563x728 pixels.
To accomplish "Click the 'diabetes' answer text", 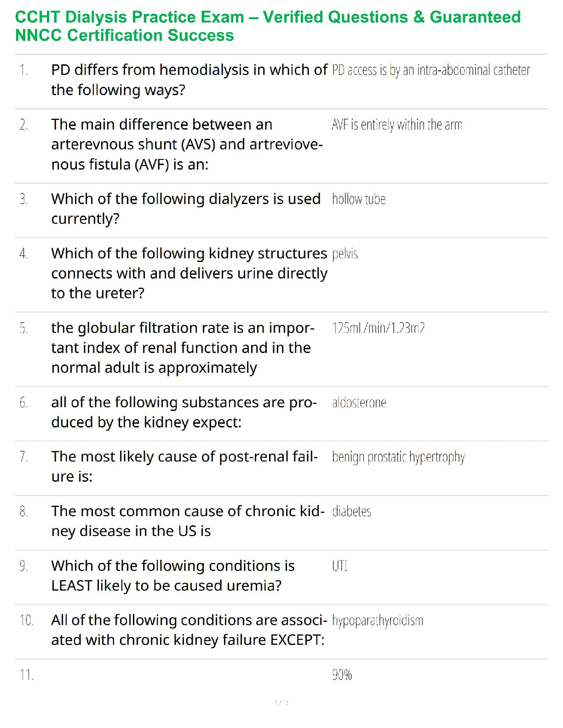I will click(352, 512).
